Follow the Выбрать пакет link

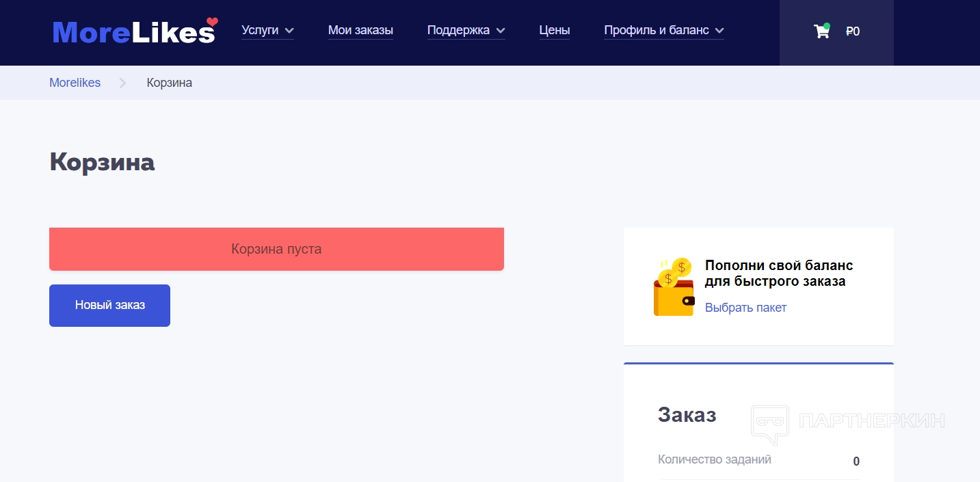745,308
